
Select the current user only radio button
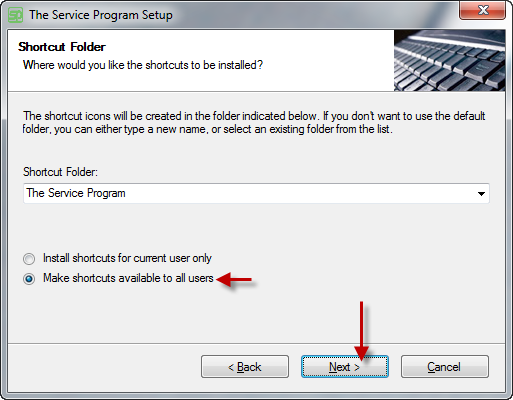(29, 259)
